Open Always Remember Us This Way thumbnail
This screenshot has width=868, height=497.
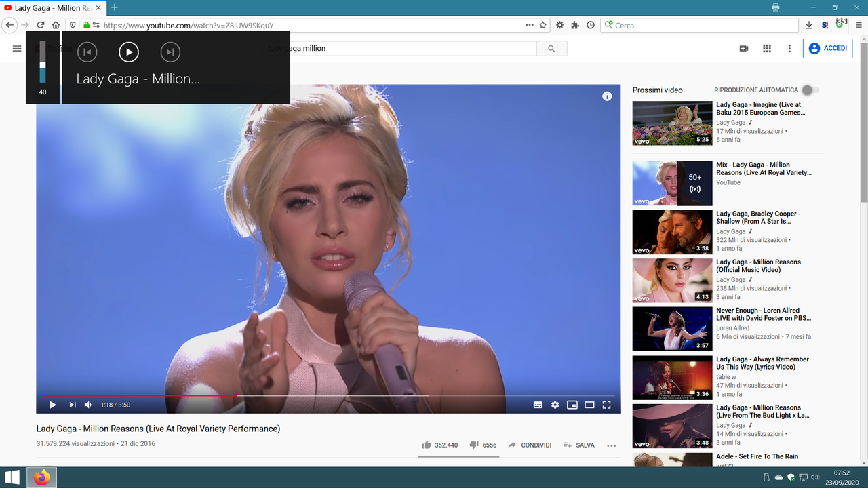click(672, 378)
